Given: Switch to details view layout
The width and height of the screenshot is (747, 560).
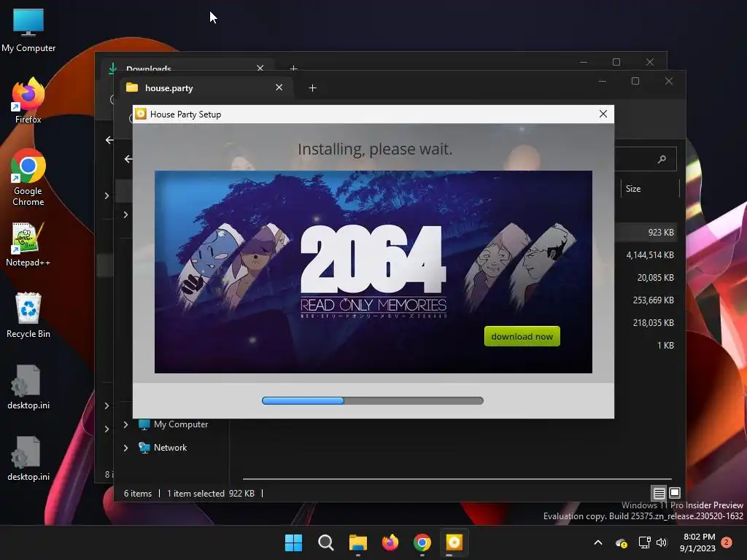Looking at the screenshot, I should [659, 493].
